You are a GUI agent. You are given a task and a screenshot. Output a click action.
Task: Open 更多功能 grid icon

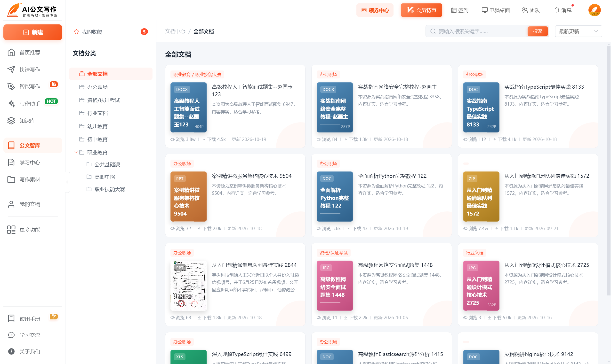click(x=11, y=230)
